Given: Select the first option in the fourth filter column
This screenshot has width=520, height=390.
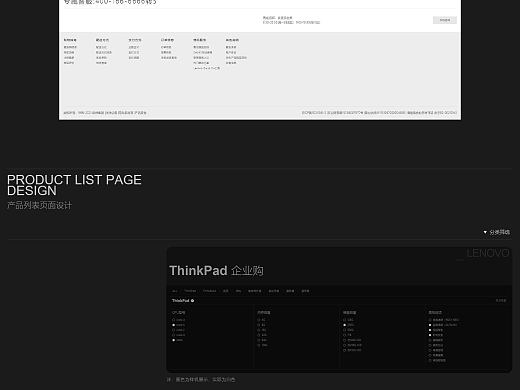Looking at the screenshot, I should click(430, 320).
